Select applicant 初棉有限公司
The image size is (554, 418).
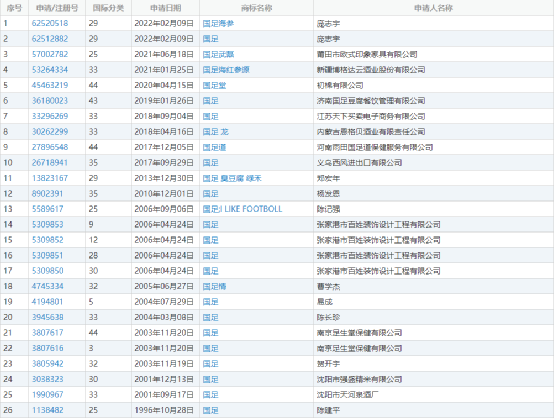pos(340,85)
